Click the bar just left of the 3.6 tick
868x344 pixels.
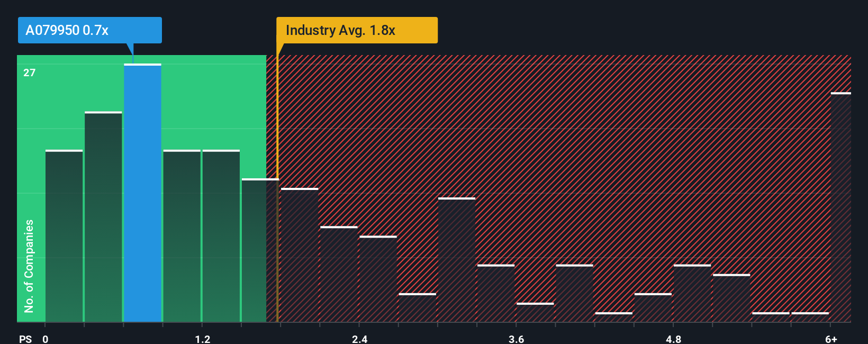(496, 293)
